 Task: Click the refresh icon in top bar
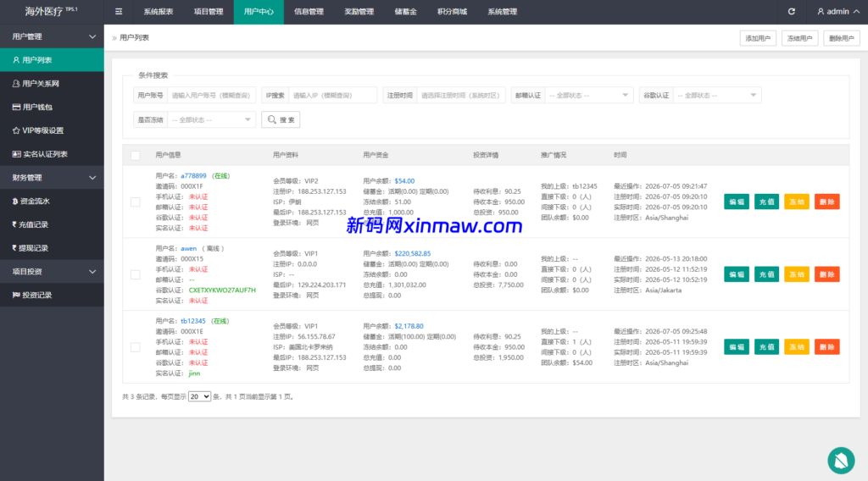coord(792,12)
